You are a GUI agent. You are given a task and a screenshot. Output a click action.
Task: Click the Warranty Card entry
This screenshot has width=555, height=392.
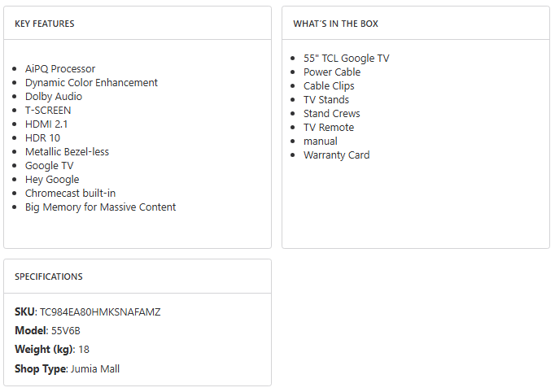pyautogui.click(x=336, y=155)
